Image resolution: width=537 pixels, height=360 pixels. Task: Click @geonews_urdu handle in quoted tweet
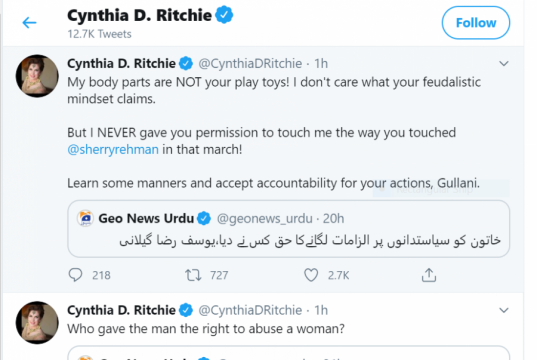pos(265,219)
